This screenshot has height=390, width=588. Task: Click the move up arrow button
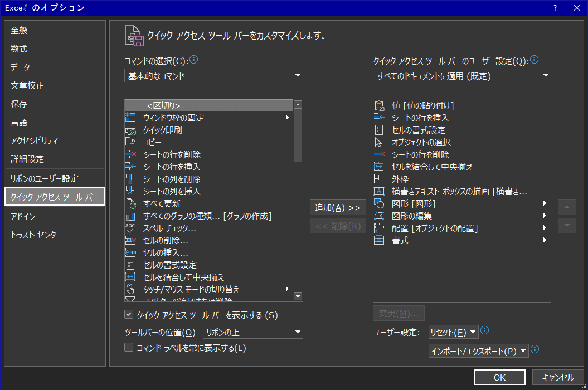pos(567,207)
